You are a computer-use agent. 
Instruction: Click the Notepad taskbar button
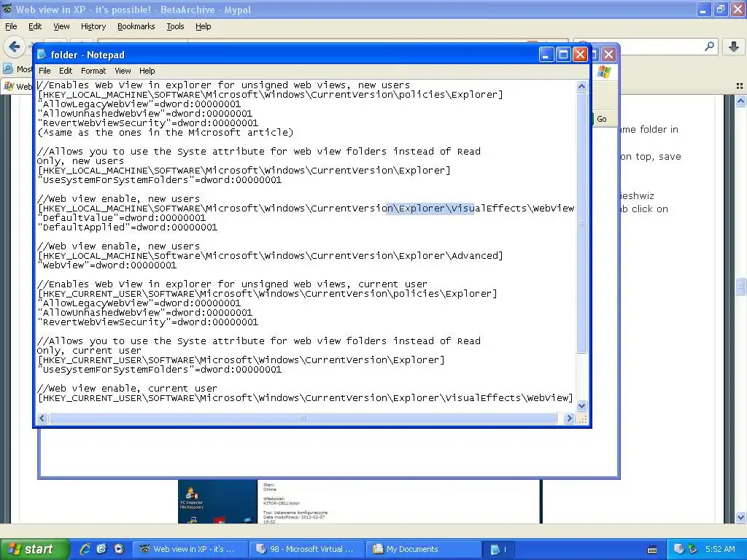tap(500, 549)
